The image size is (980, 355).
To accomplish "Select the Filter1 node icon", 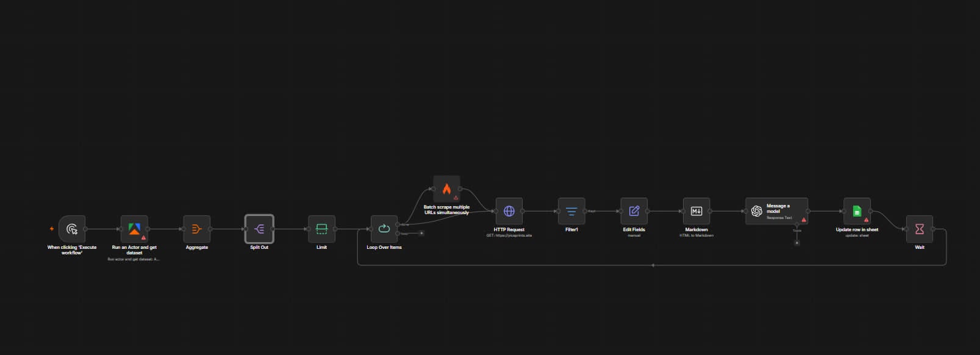I will coord(571,211).
